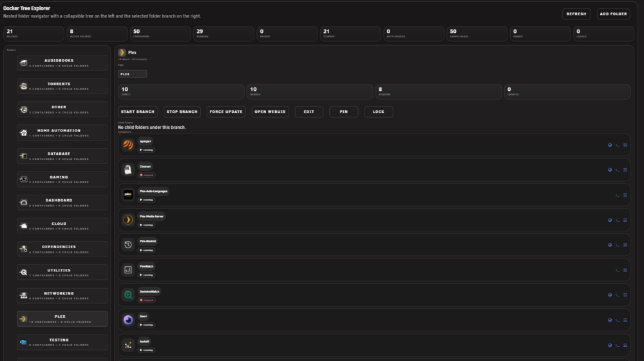This screenshot has height=361, width=644.
Task: Click the Lock button
Action: tap(378, 112)
